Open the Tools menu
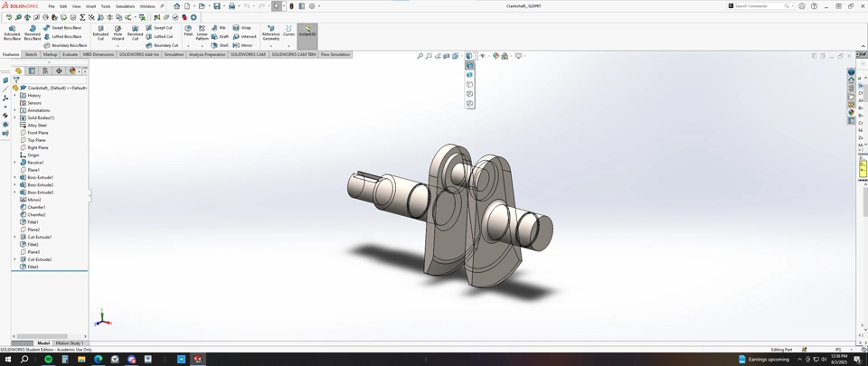Viewport: 868px width, 366px height. (x=106, y=6)
